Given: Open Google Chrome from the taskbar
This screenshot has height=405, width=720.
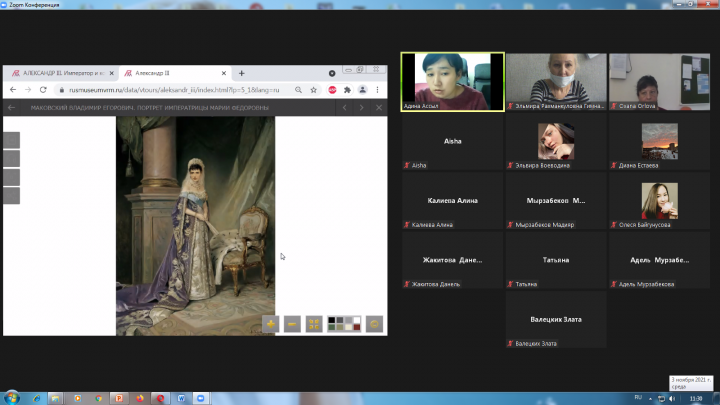Looking at the screenshot, I should pos(98,398).
